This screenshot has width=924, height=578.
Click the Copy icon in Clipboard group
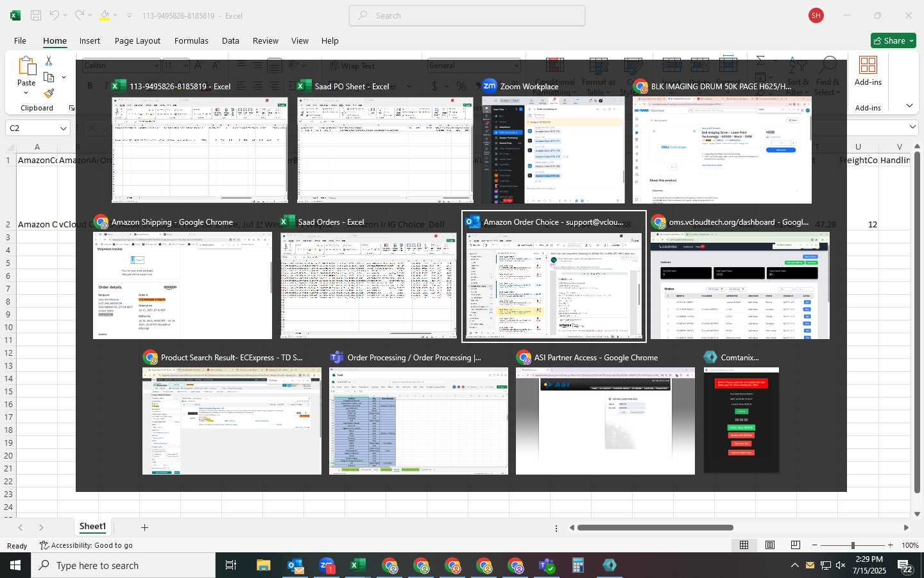tap(49, 77)
